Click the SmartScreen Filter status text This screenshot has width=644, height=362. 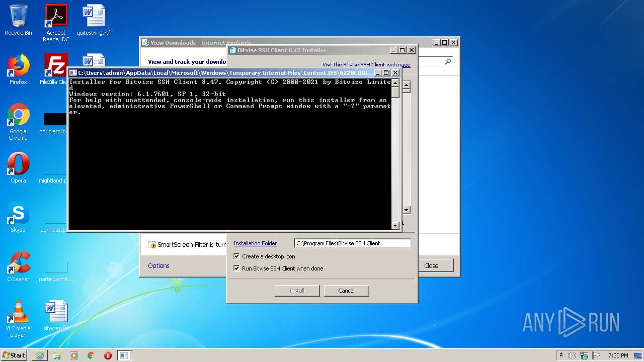192,245
